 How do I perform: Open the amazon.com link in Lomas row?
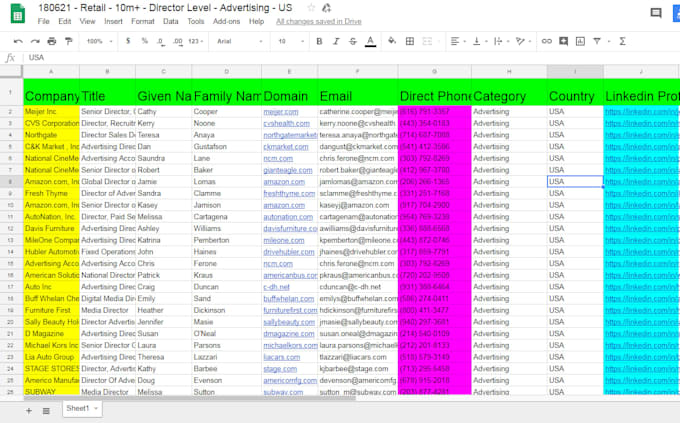284,182
